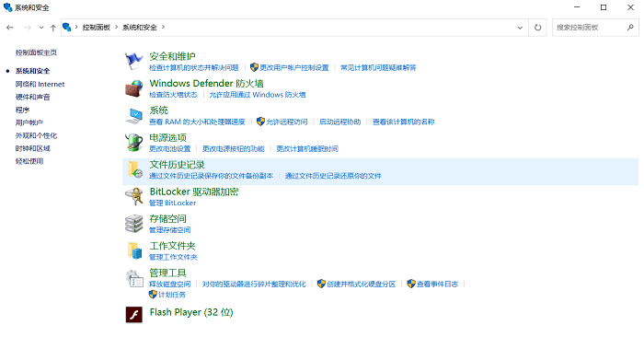Screen dimensions: 644x337
Task: Click the 系统 computer monitor icon
Action: point(134,115)
